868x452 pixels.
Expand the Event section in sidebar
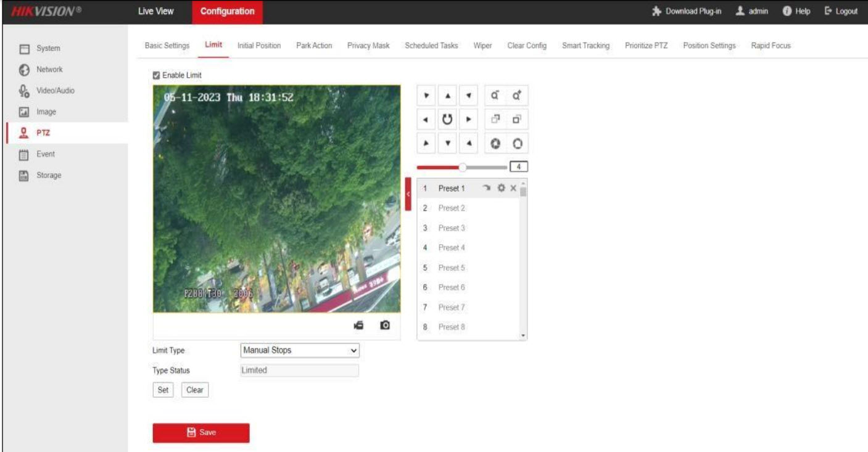click(x=45, y=154)
